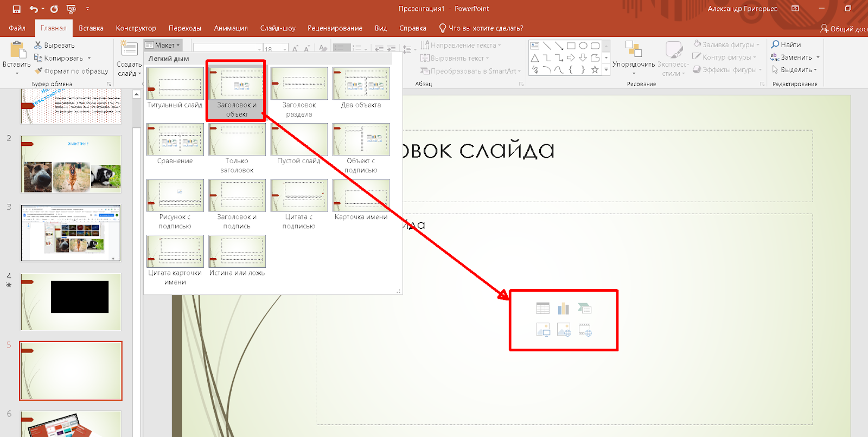The image size is (868, 437).
Task: Click Формат по образцу format painter
Action: (x=71, y=71)
